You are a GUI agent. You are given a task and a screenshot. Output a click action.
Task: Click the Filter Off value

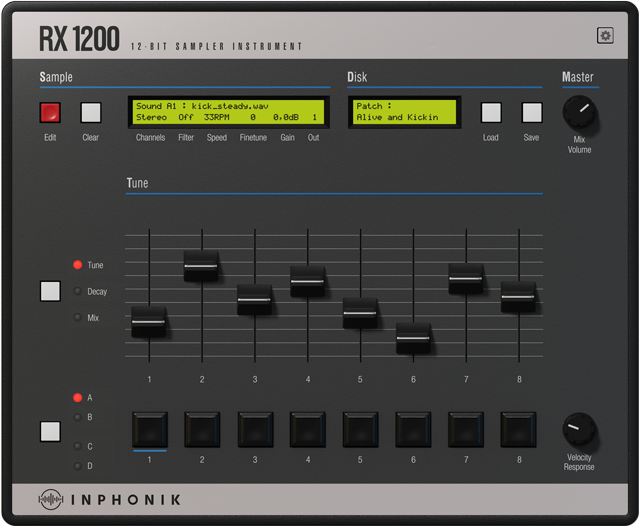(186, 117)
